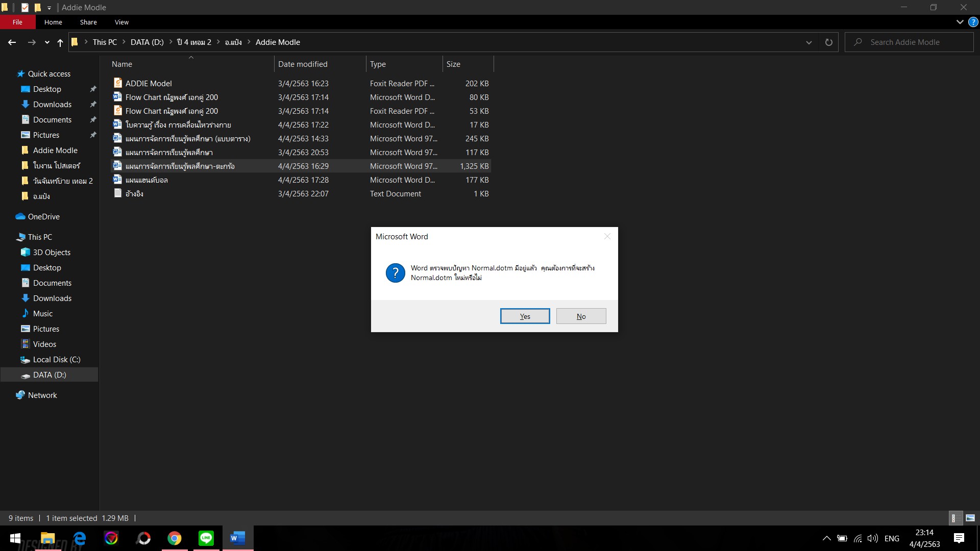Sort files by the Date modified column

coord(303,64)
